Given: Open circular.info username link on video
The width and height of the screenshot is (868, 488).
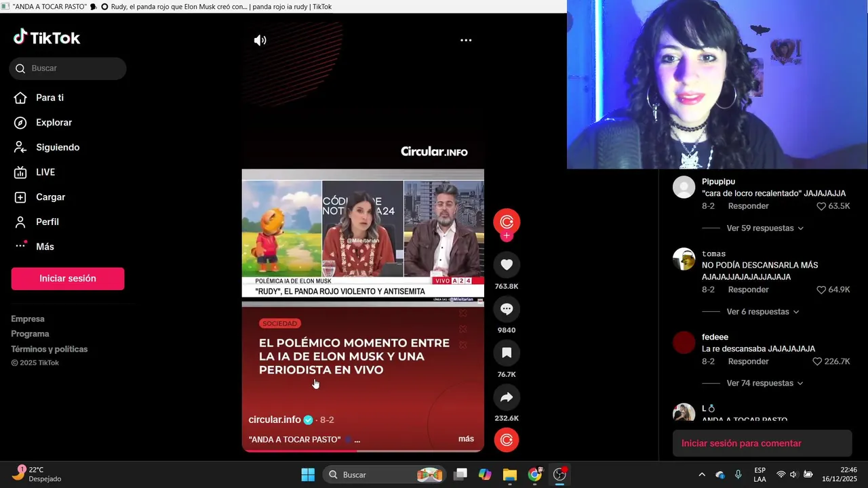Looking at the screenshot, I should click(x=275, y=420).
